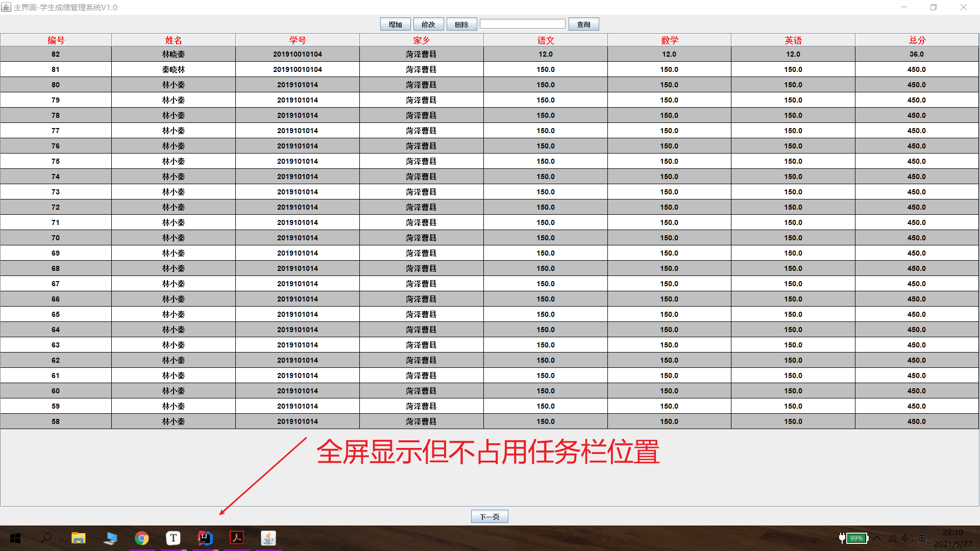The image size is (980, 551).
Task: Minimize the main window
Action: pyautogui.click(x=904, y=7)
